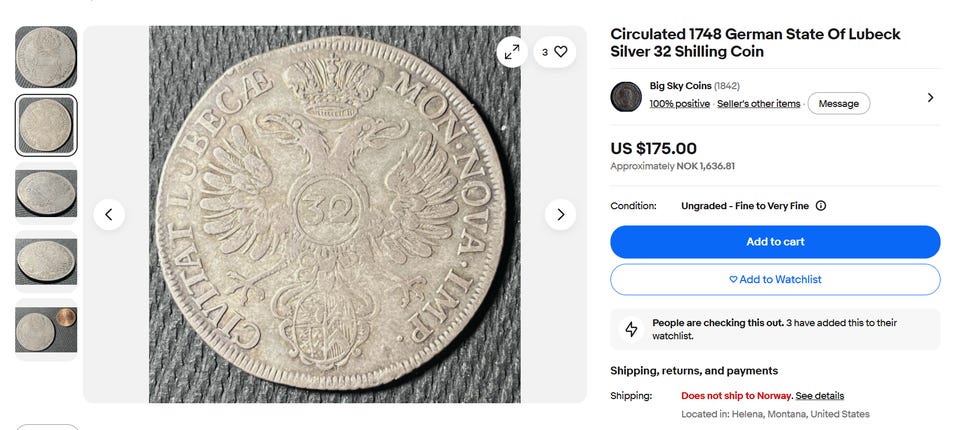This screenshot has height=430, width=960.
Task: Add the coin to cart
Action: (775, 242)
